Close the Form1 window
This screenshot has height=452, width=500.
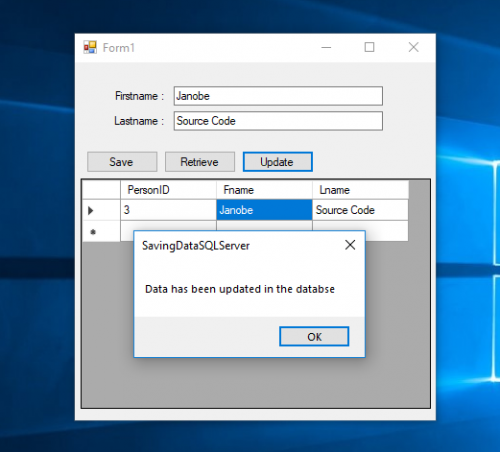pyautogui.click(x=413, y=47)
